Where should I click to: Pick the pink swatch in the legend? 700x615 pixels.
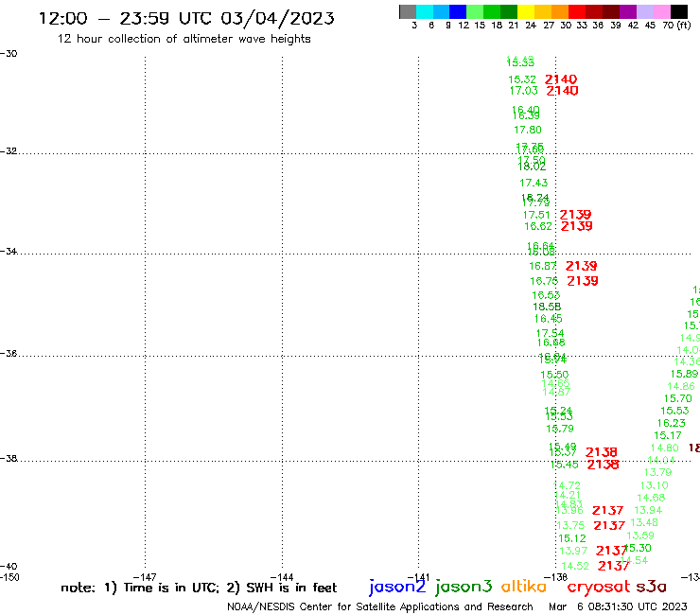tap(661, 11)
